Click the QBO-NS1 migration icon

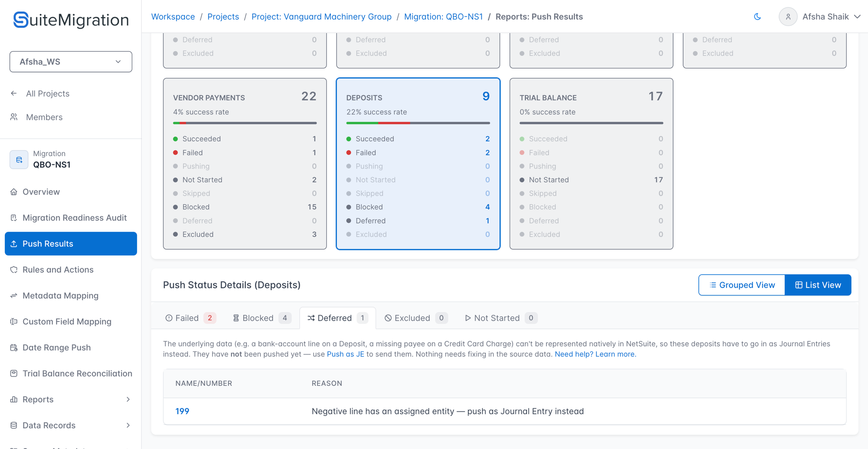[19, 160]
